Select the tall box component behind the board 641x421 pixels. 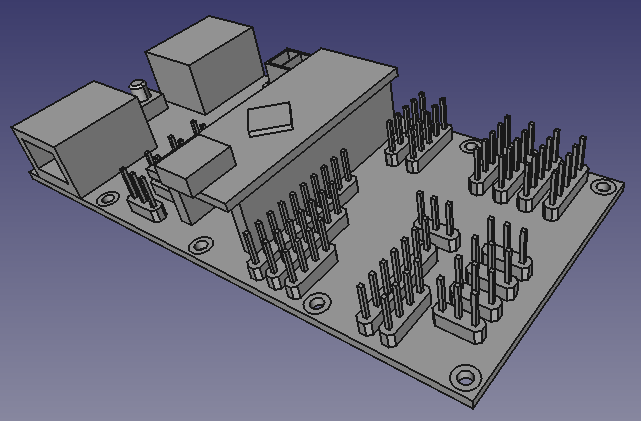[x=206, y=65]
